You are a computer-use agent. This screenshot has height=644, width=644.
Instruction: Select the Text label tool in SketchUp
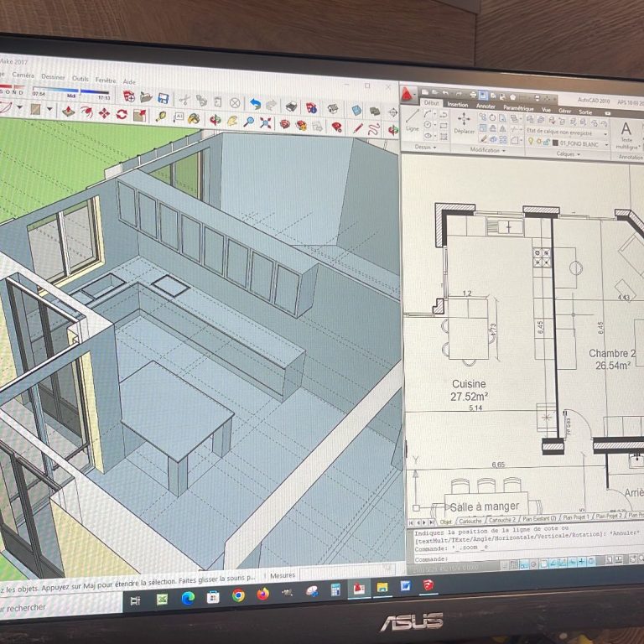click(179, 118)
